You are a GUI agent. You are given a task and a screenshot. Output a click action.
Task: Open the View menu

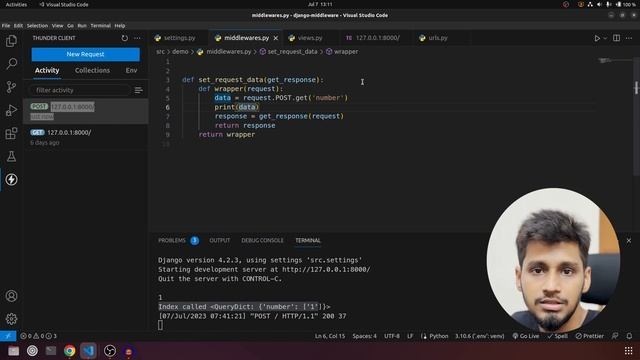click(x=58, y=25)
